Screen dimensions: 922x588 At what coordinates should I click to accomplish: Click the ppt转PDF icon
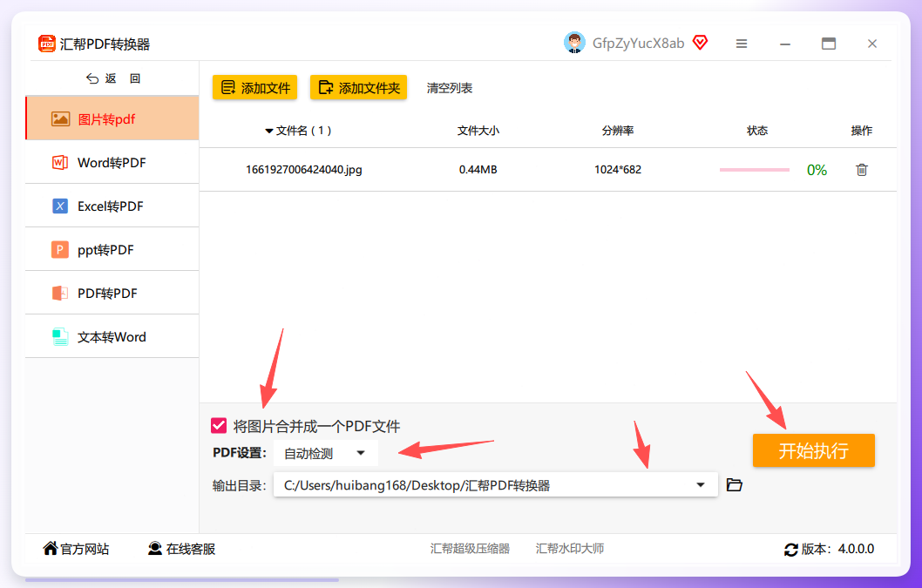point(60,250)
